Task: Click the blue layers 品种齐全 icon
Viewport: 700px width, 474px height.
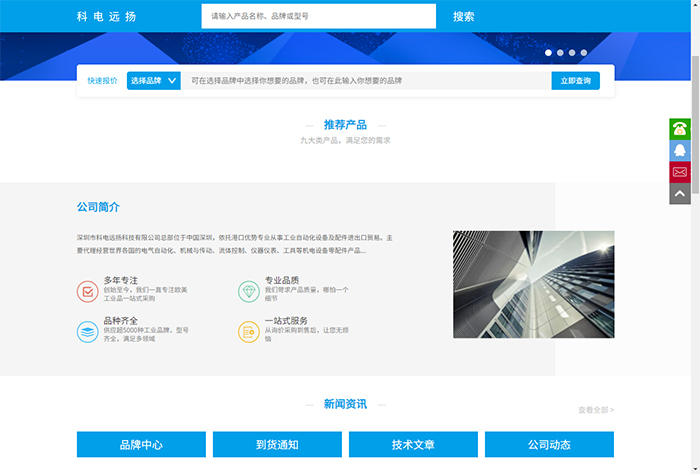Action: (x=87, y=331)
